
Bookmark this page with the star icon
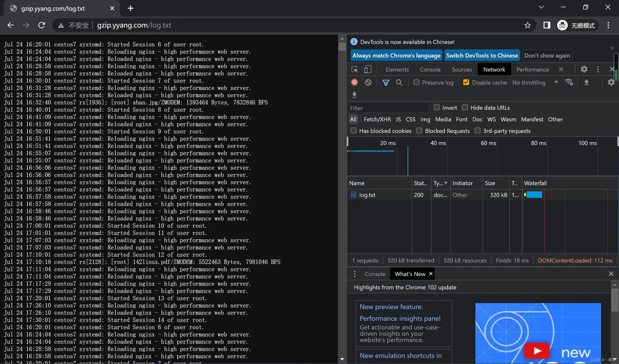[527, 25]
